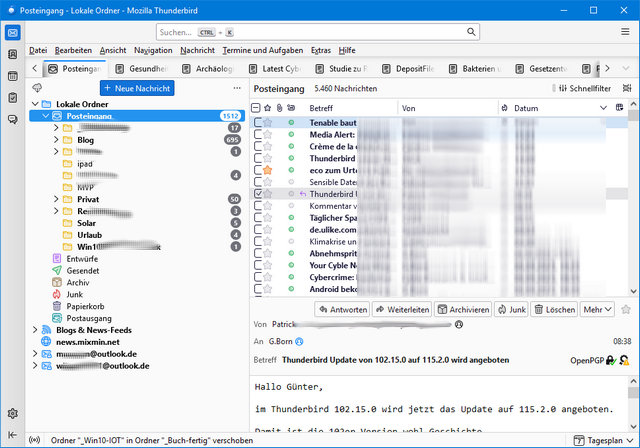Open the column picker icon

coord(619,108)
